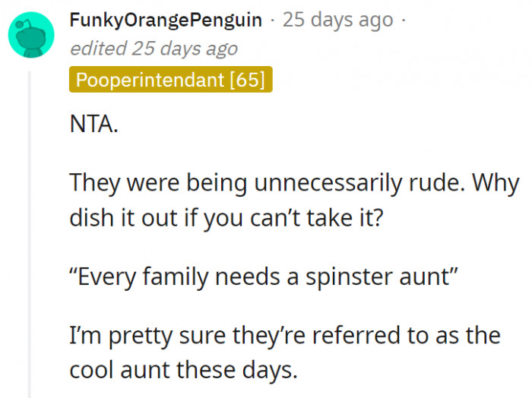Click the italic "edited 25 days ago" label

[x=153, y=49]
